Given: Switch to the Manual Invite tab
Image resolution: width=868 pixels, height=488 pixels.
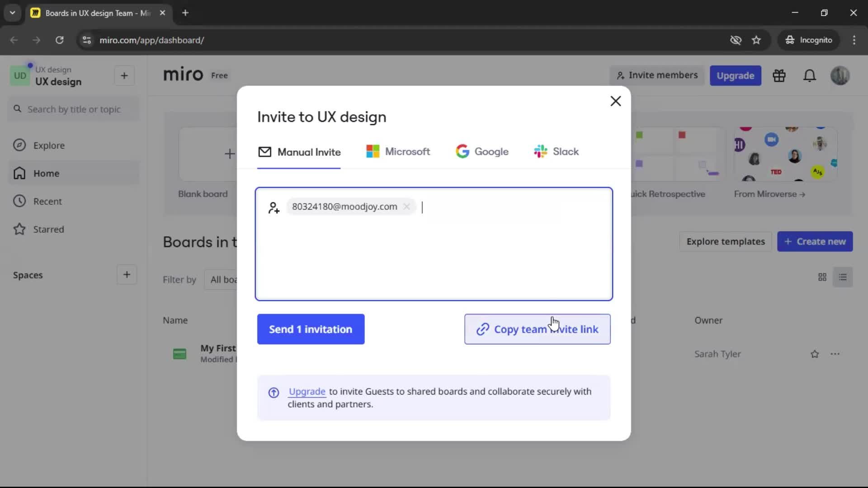Looking at the screenshot, I should [x=299, y=152].
